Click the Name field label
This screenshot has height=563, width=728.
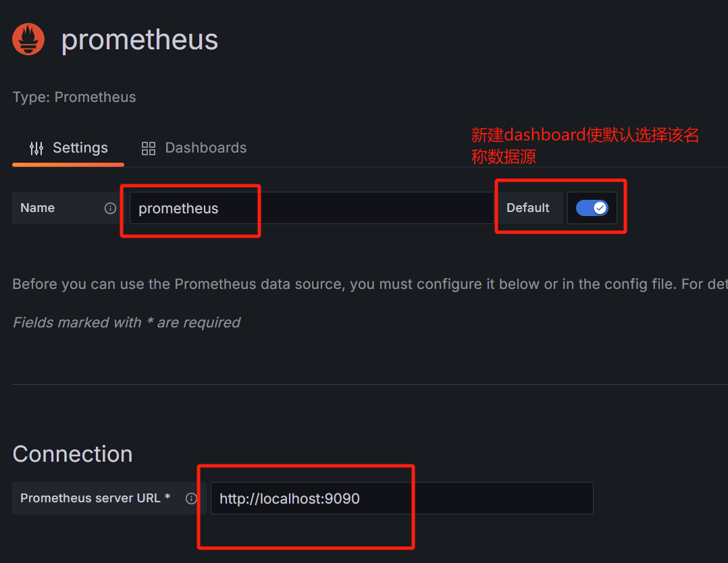click(38, 208)
